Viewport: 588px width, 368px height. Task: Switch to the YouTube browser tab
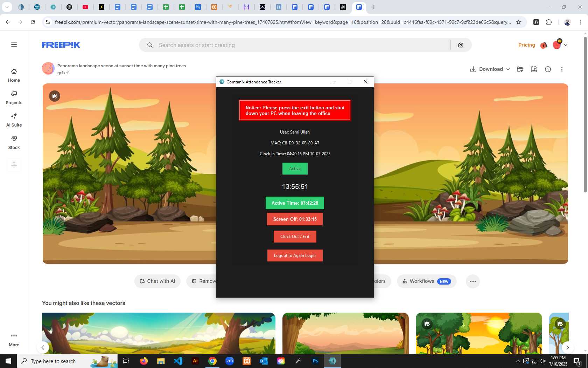[x=85, y=7]
